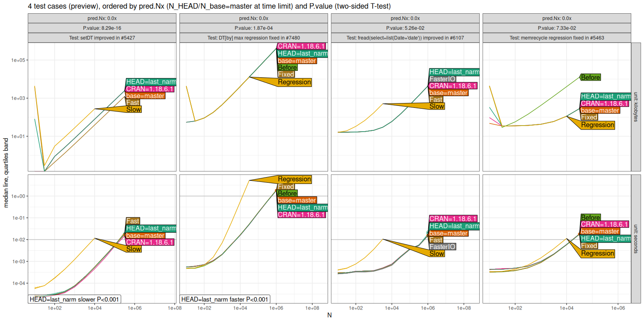Click the "1e-01" y-axis tick label
Image resolution: width=644 pixels, height=322 pixels.
19,218
